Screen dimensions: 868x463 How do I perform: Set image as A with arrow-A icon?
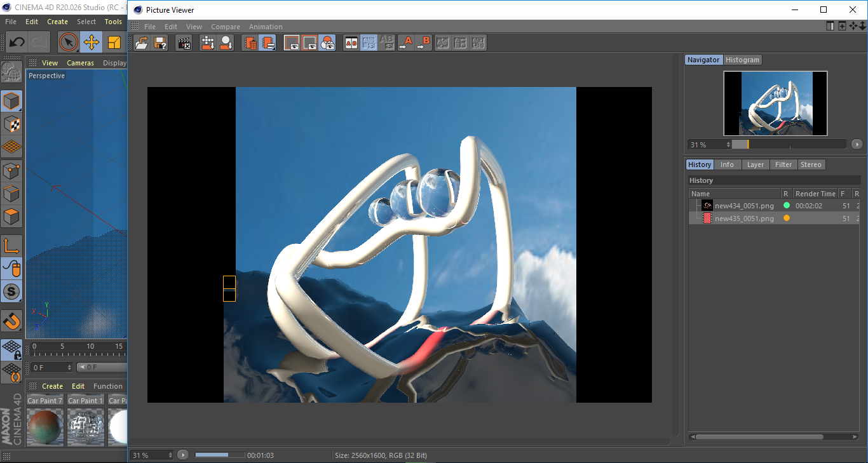[x=405, y=43]
